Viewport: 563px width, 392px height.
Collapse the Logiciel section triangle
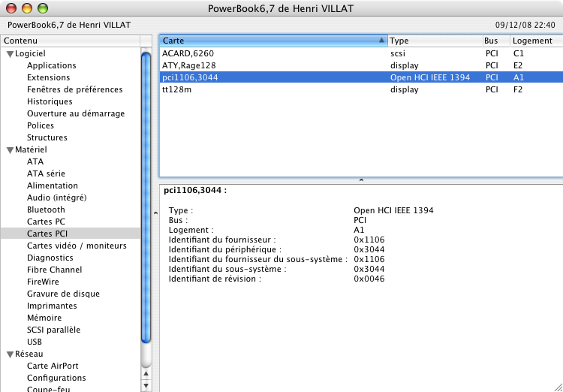[x=10, y=54]
